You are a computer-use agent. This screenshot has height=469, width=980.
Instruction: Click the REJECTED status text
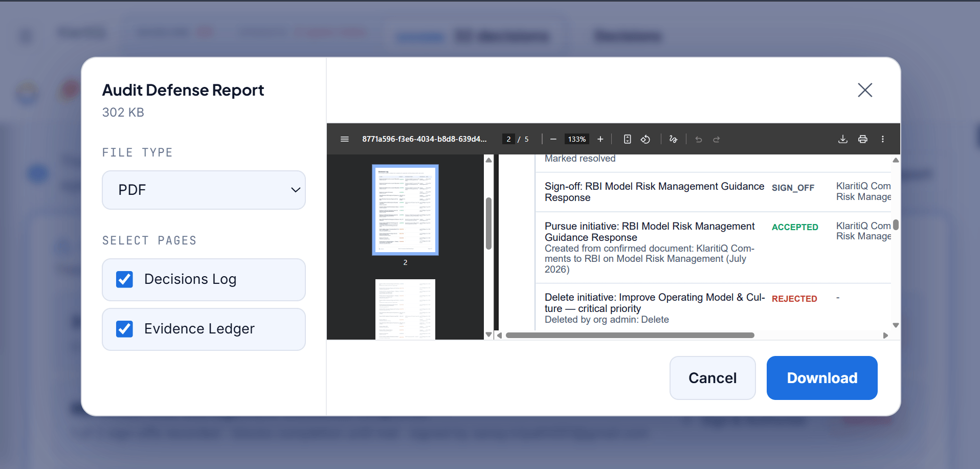[794, 299]
